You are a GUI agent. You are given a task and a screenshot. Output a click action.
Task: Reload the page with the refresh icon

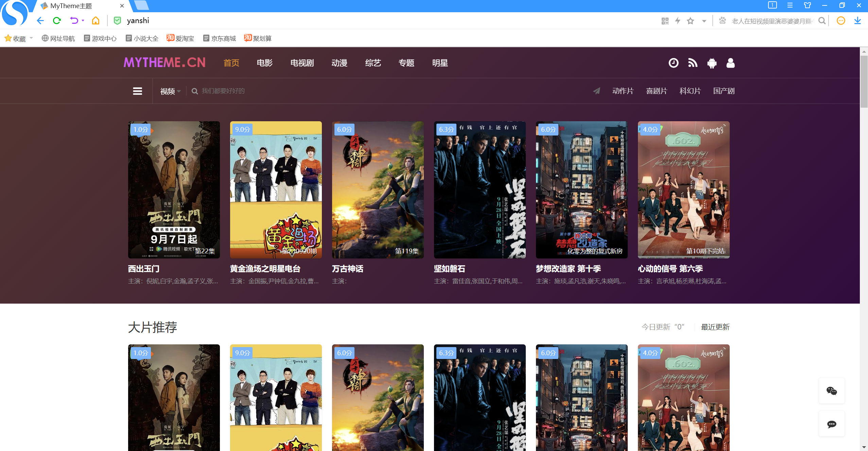click(57, 21)
